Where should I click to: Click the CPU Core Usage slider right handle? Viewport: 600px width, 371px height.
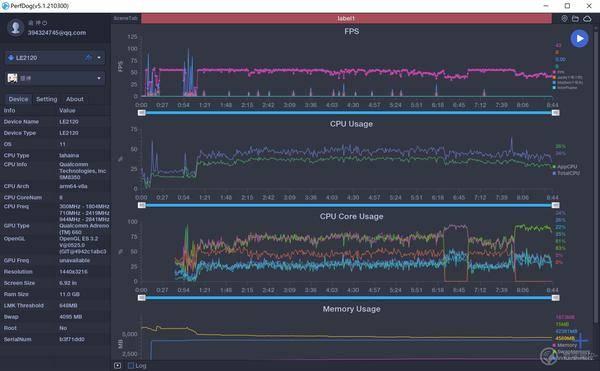(x=556, y=298)
